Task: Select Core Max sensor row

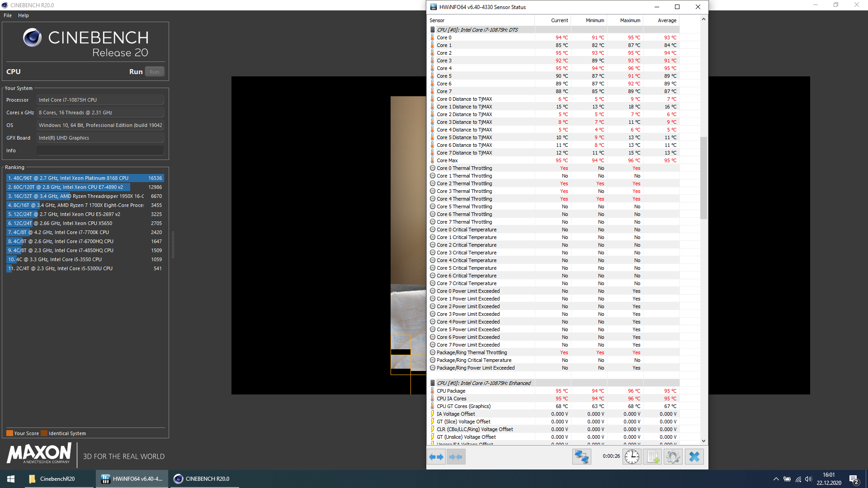Action: [554, 160]
